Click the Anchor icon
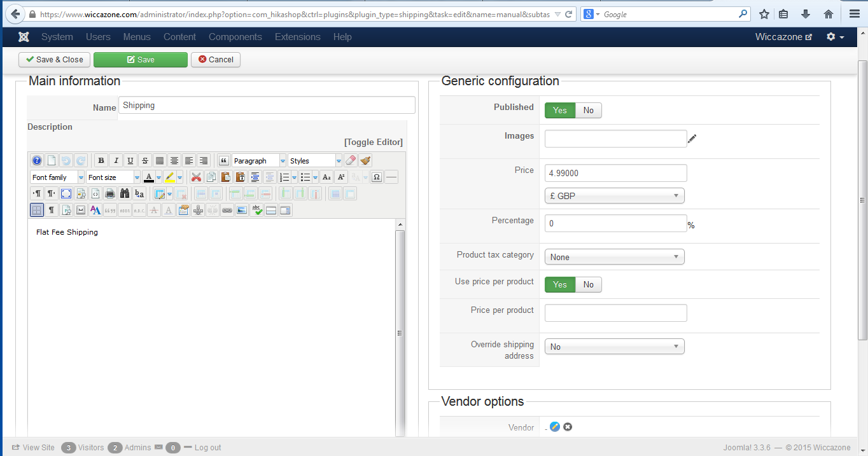The width and height of the screenshot is (868, 456). pyautogui.click(x=198, y=210)
